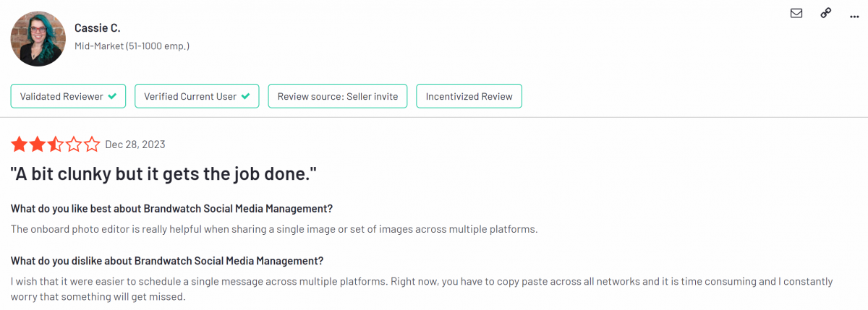Click the Validated Reviewer badge
This screenshot has width=868, height=310.
coord(68,96)
